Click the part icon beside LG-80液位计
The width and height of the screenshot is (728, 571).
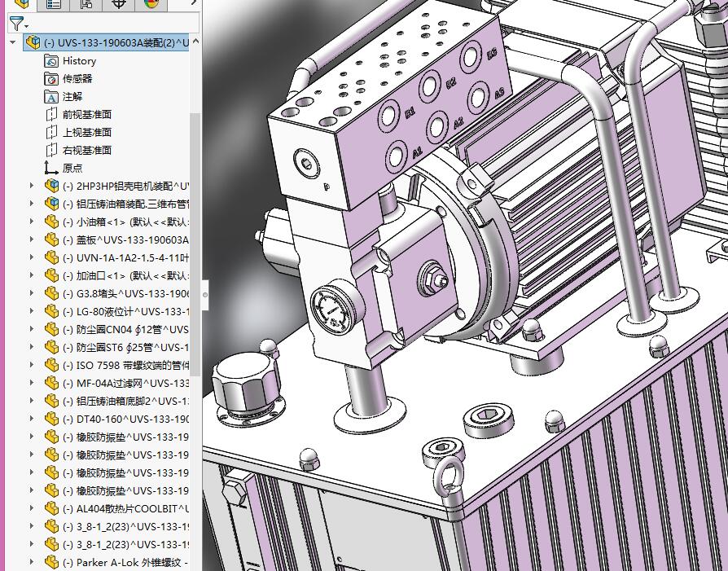(51, 311)
